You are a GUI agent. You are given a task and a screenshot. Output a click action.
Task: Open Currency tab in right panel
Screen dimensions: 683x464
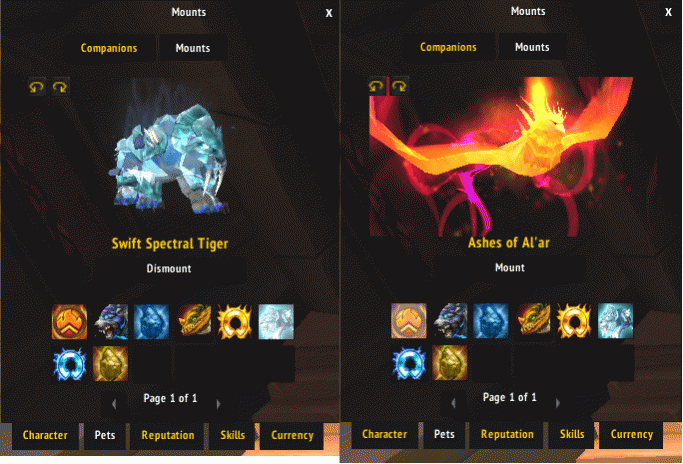(632, 434)
